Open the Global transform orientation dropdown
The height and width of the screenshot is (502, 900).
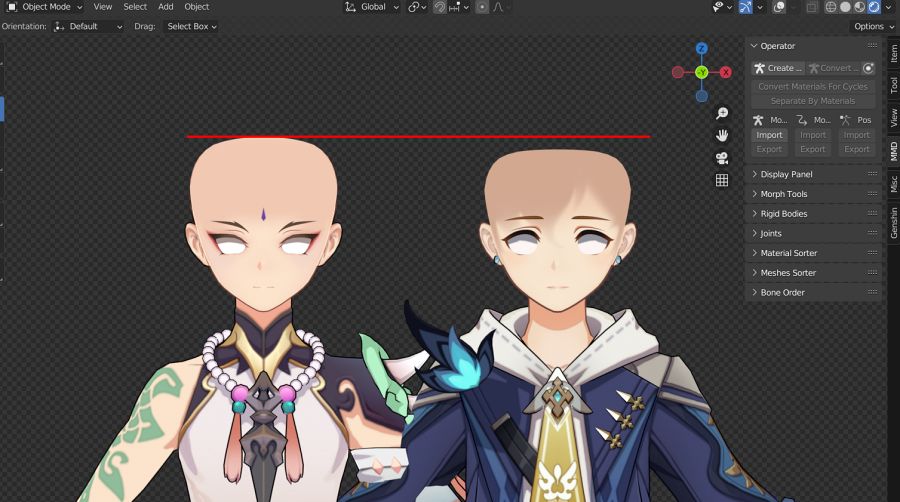pos(371,7)
